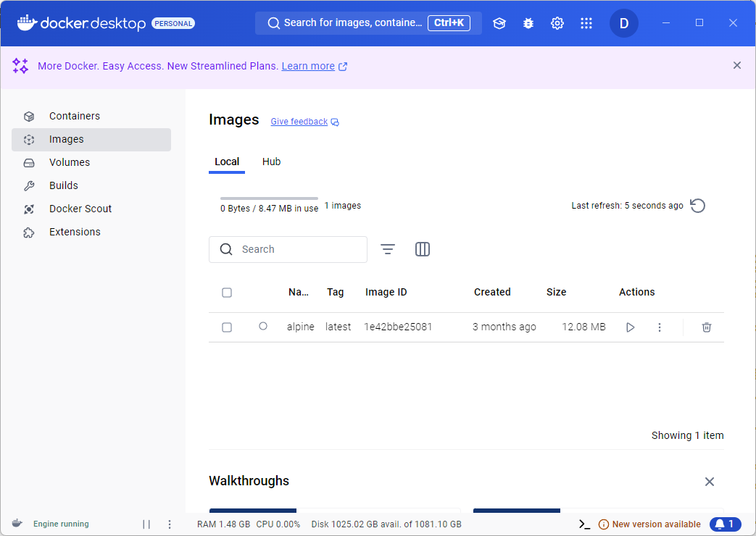Click the CPU 0.00% indicator

click(x=278, y=524)
